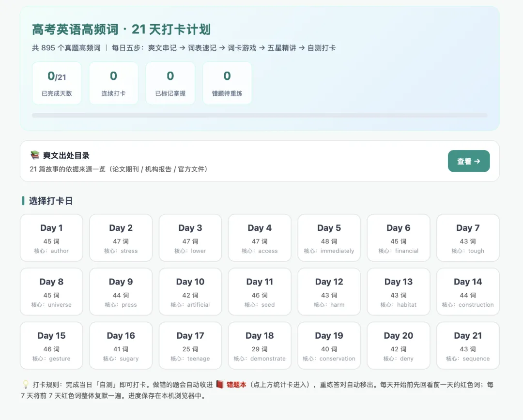523x420 pixels.
Task: Click the books icon beside 爽文出处目录
Action: [x=35, y=155]
